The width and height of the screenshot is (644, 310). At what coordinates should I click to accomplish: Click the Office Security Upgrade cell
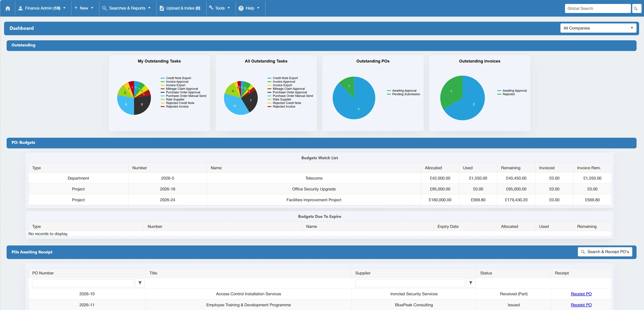[314, 189]
